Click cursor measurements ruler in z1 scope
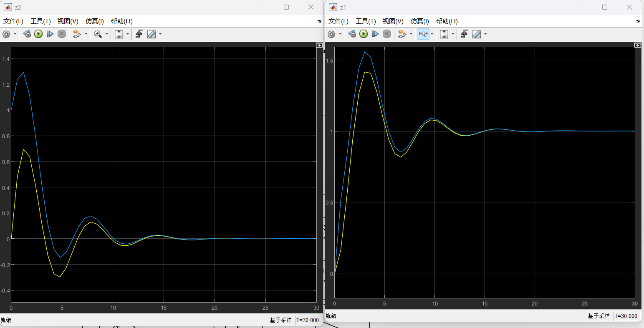This screenshot has height=328, width=644. tap(477, 34)
